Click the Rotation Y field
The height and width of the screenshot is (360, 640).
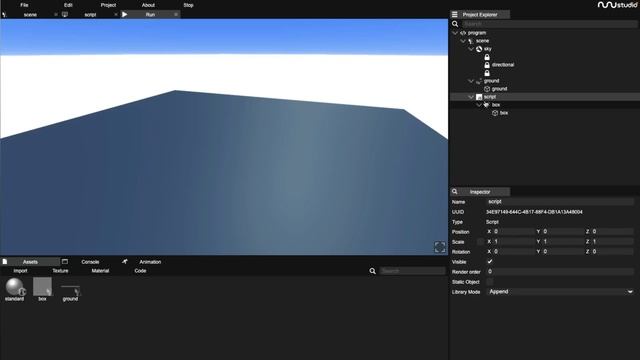(562, 251)
